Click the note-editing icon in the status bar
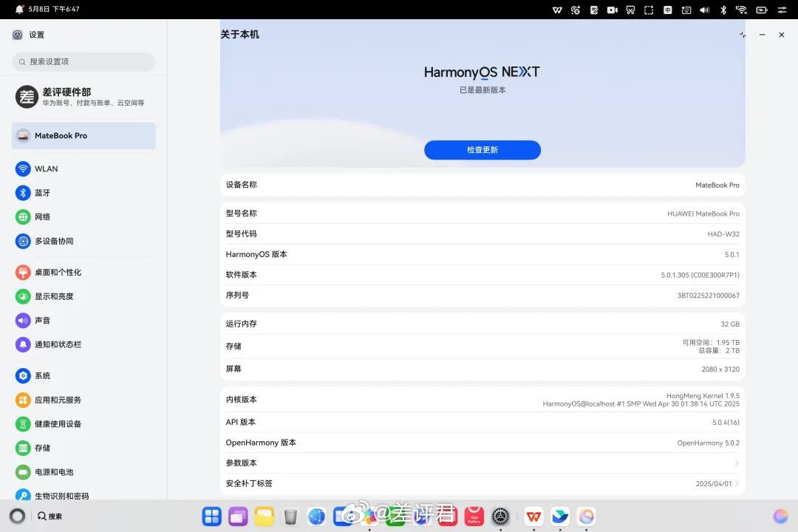This screenshot has width=798, height=532. [x=594, y=10]
